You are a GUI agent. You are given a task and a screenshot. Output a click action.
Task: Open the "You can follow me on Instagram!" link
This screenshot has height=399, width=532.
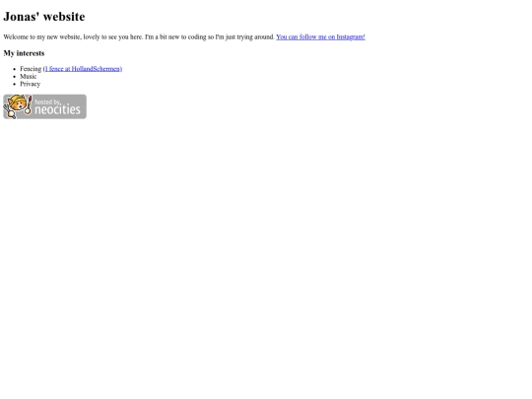click(320, 37)
